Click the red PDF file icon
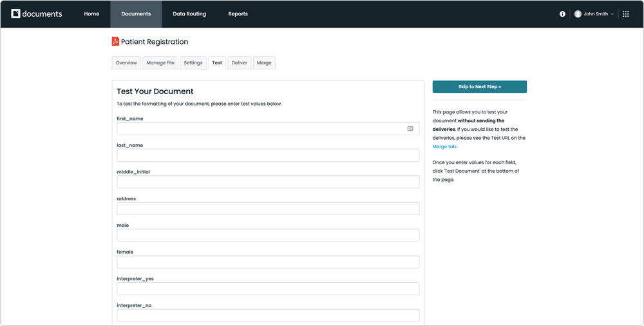The image size is (644, 326). pos(115,41)
